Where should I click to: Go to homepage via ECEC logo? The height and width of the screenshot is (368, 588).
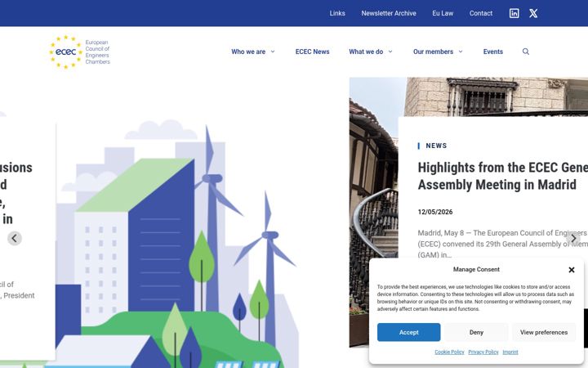pyautogui.click(x=79, y=52)
